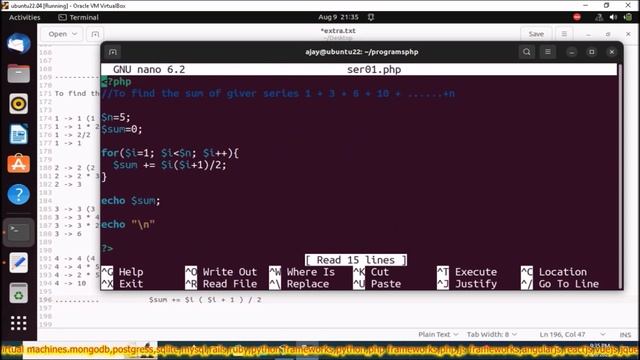This screenshot has height=360, width=640.
Task: Click the red do-not-disturb tray icon
Action: pos(577,17)
